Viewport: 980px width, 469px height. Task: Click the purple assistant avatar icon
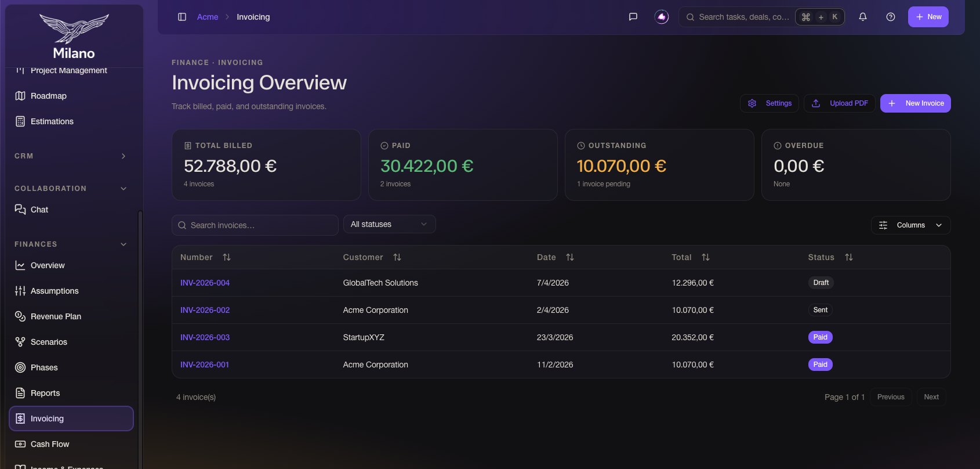(662, 17)
